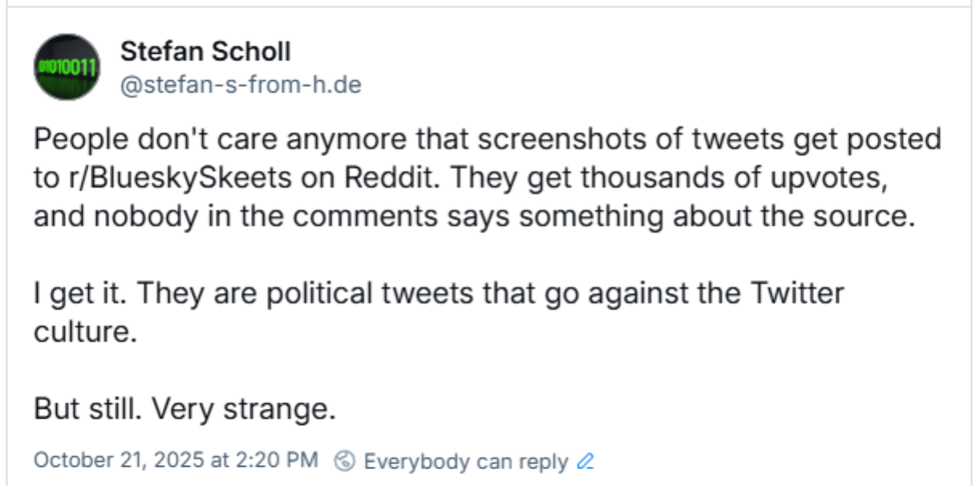The width and height of the screenshot is (980, 486).
Task: Open the Stefan Scholl display name link
Action: pyautogui.click(x=205, y=52)
